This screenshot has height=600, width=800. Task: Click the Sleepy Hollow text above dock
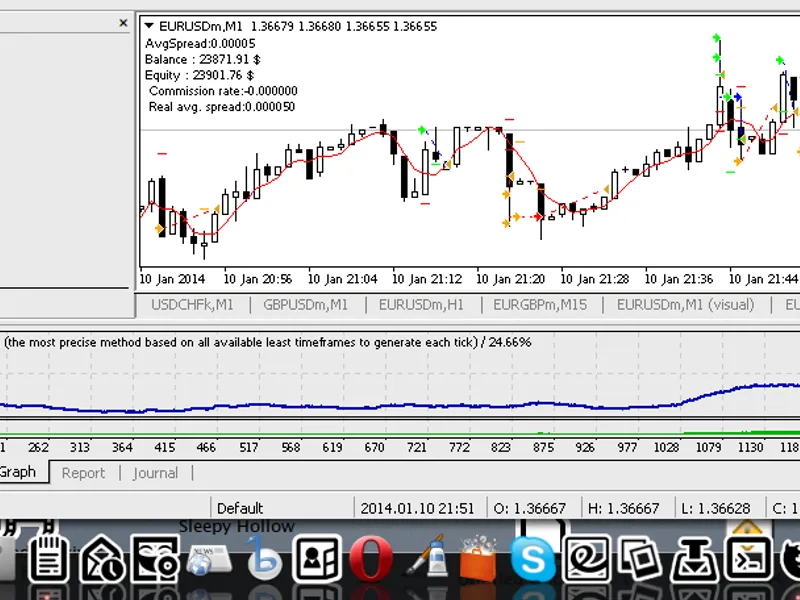tap(237, 526)
